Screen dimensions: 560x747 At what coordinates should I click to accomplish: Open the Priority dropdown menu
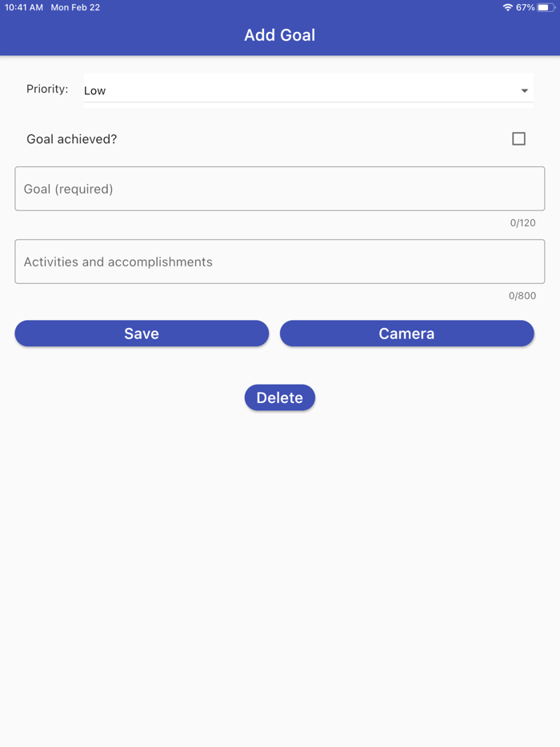308,89
